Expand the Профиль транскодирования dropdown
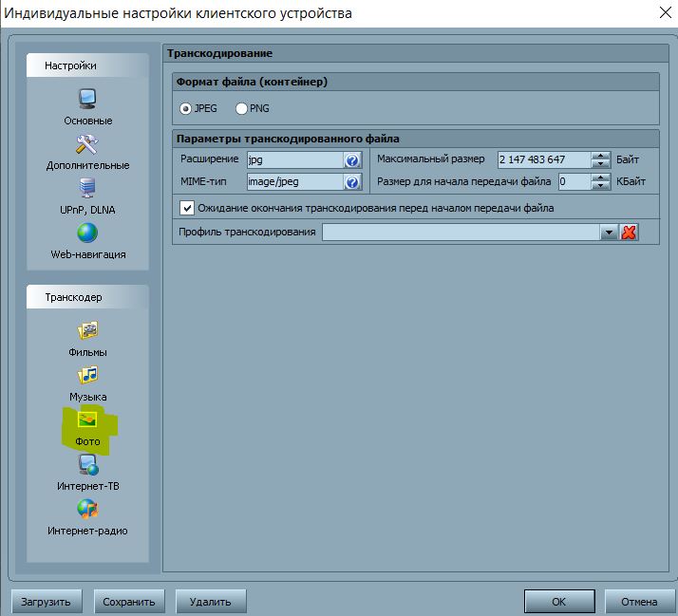Image resolution: width=678 pixels, height=616 pixels. (x=610, y=233)
